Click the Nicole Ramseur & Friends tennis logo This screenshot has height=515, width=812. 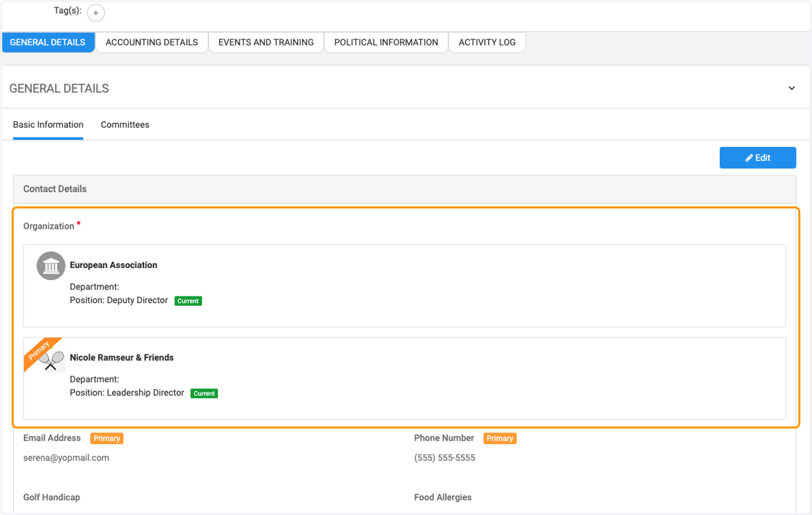[x=52, y=359]
